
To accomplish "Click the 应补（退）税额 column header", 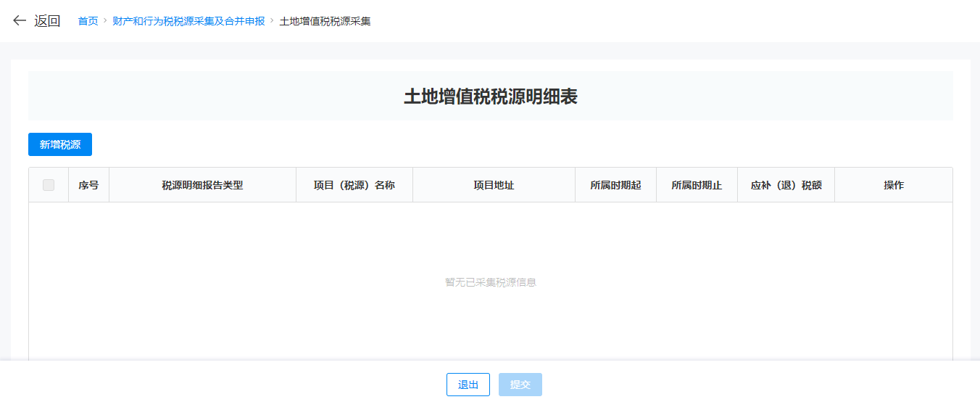I will point(786,185).
